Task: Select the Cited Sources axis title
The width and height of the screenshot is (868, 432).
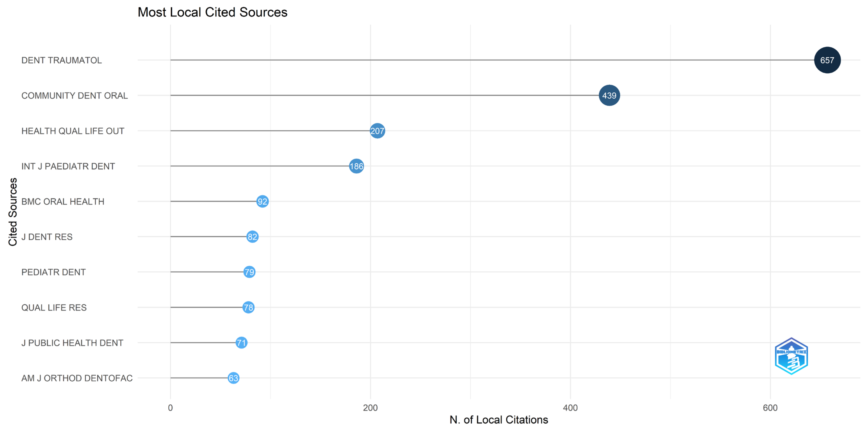Action: pos(13,212)
